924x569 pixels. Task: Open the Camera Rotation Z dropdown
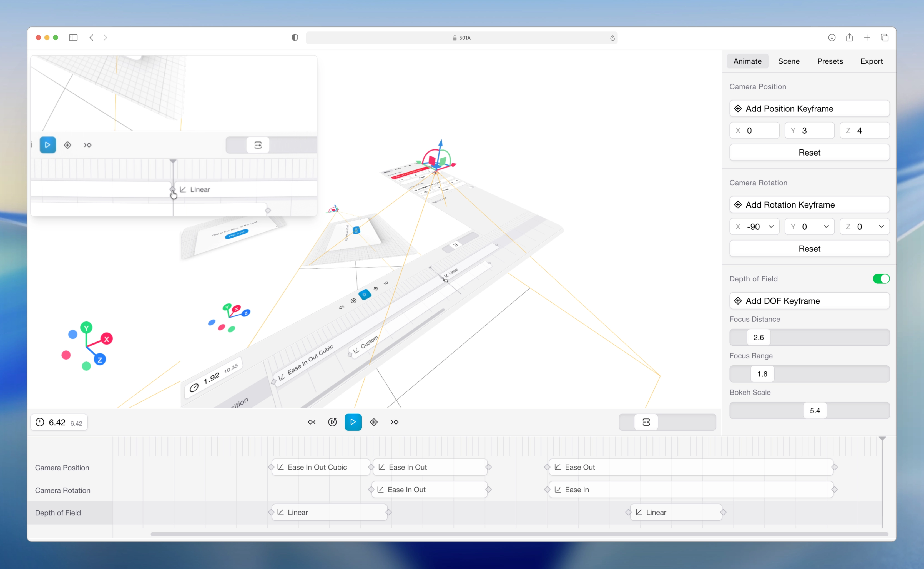point(865,226)
